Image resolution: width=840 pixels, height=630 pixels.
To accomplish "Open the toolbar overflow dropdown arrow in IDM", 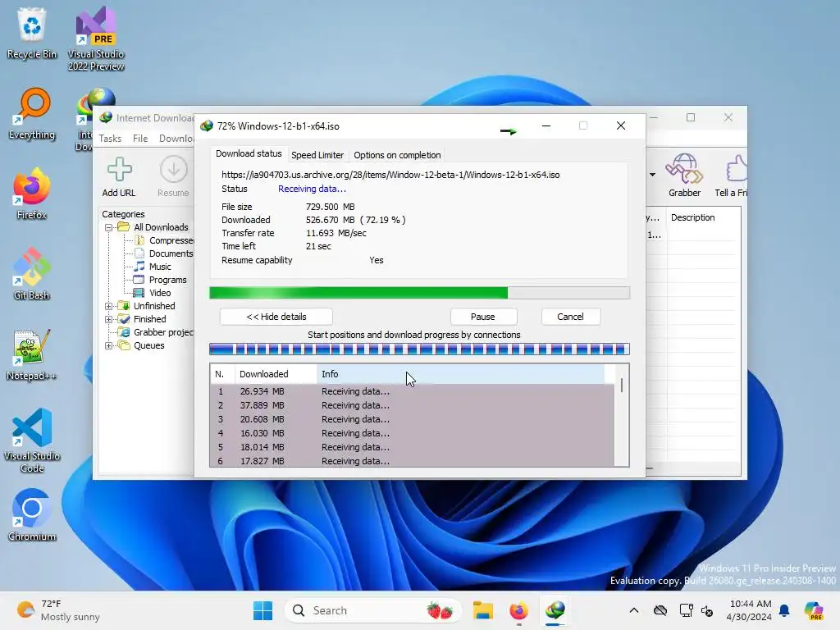I will tap(652, 175).
